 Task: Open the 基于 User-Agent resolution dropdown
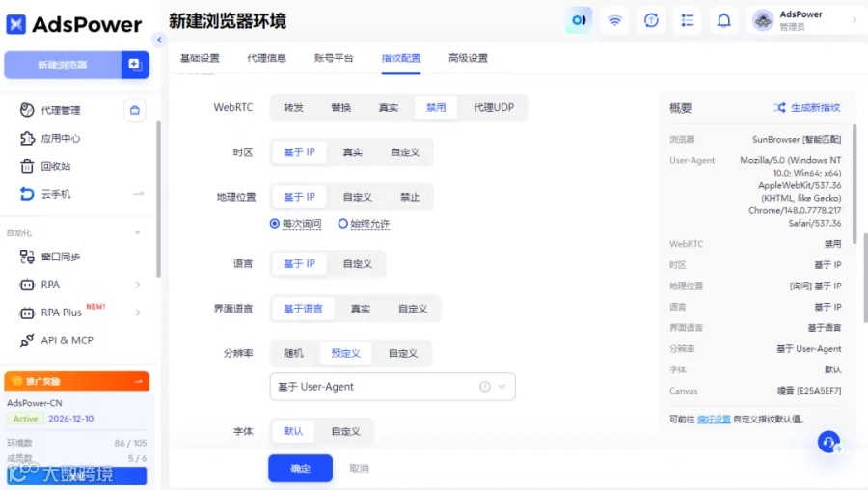click(x=393, y=387)
